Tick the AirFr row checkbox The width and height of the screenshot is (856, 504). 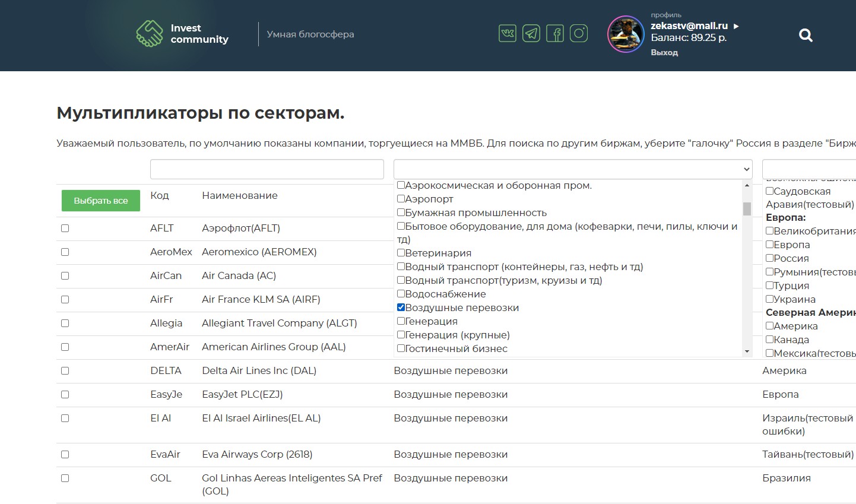(x=65, y=300)
